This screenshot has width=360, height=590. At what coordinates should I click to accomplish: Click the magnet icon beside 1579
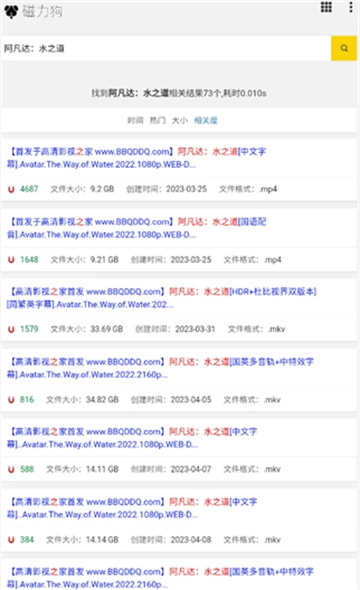pyautogui.click(x=11, y=329)
